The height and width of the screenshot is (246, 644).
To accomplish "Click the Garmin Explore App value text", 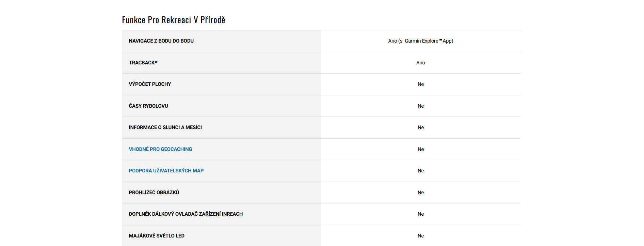I will (421, 41).
